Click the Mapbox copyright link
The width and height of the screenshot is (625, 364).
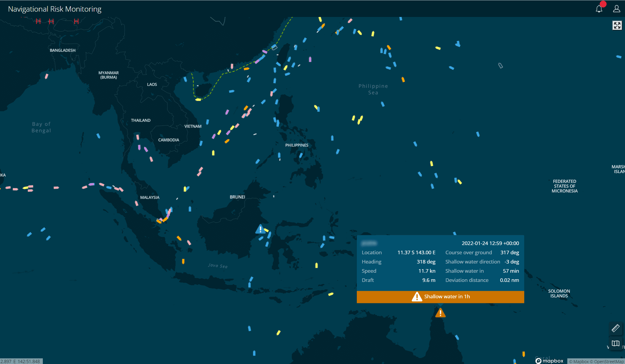click(579, 361)
